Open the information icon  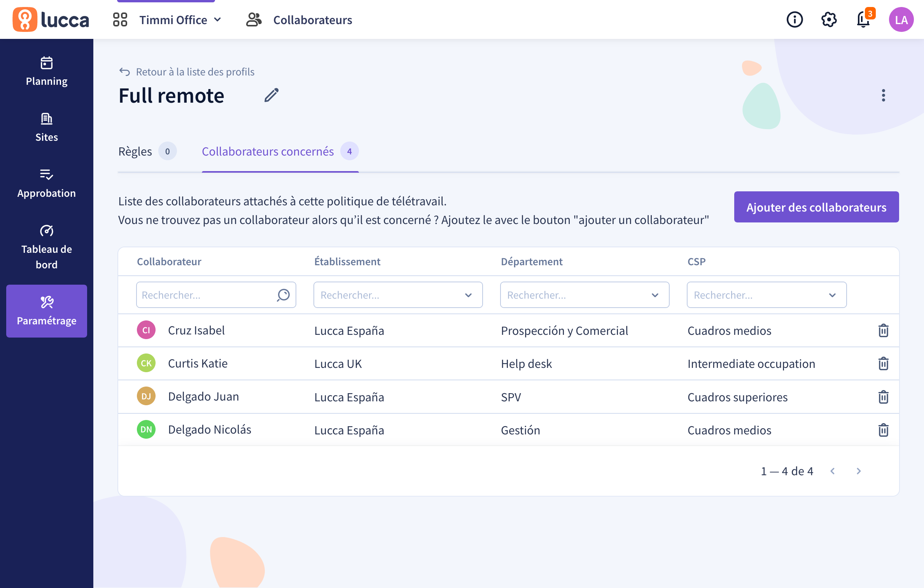pos(794,19)
